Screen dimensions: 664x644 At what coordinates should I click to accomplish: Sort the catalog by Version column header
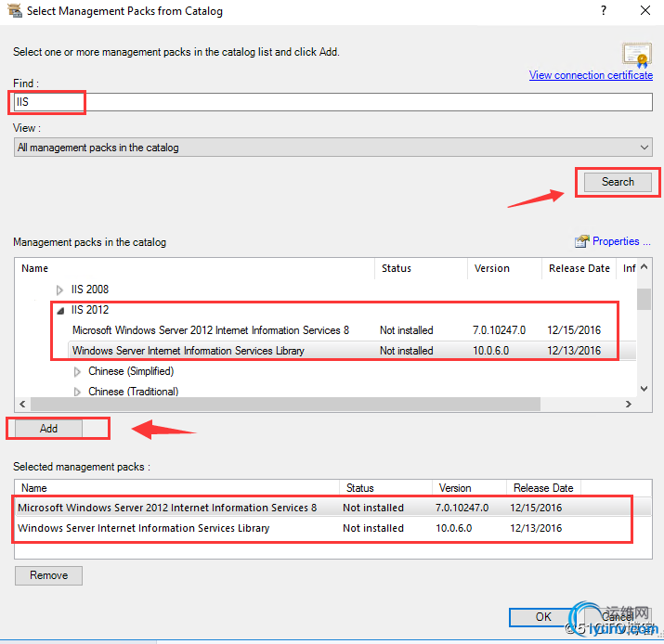pyautogui.click(x=504, y=268)
